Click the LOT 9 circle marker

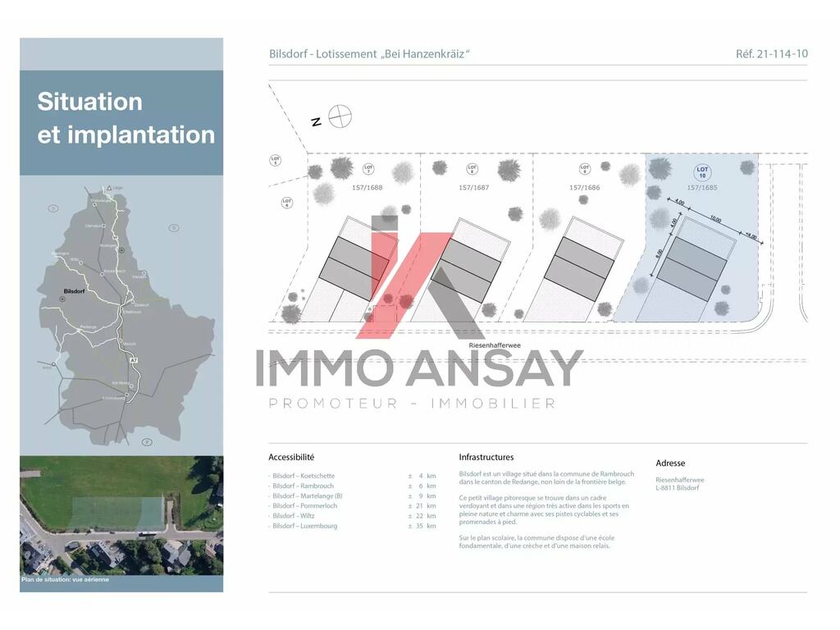click(584, 169)
